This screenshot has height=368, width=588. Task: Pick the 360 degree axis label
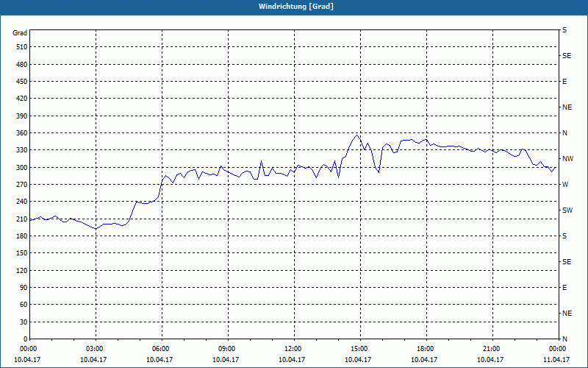(x=22, y=133)
